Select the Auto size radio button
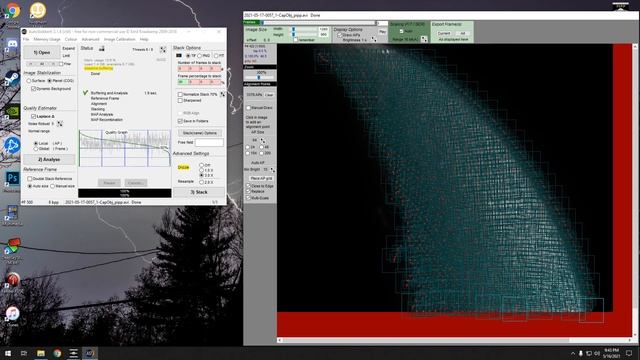The width and height of the screenshot is (640, 360). pyautogui.click(x=30, y=186)
